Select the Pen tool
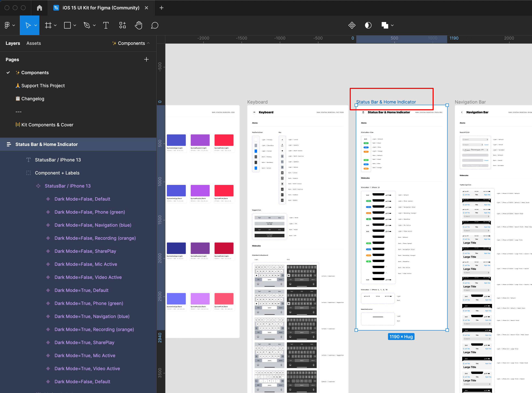Image resolution: width=532 pixels, height=393 pixels. (87, 25)
